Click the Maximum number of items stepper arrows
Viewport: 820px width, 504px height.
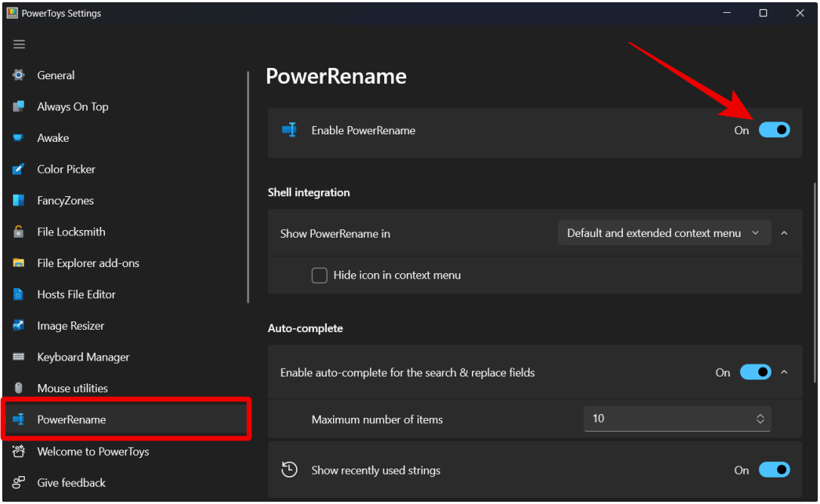tap(760, 419)
